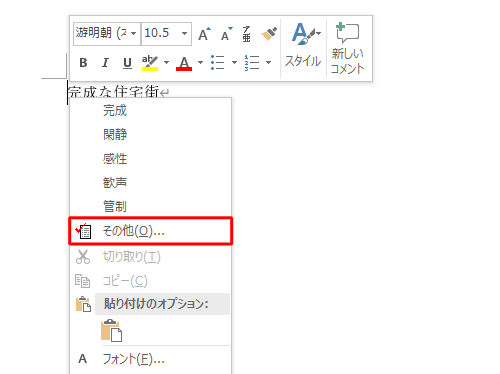Screen dimensions: 500x374
Task: Click font size field 10.5
Action: tap(161, 33)
